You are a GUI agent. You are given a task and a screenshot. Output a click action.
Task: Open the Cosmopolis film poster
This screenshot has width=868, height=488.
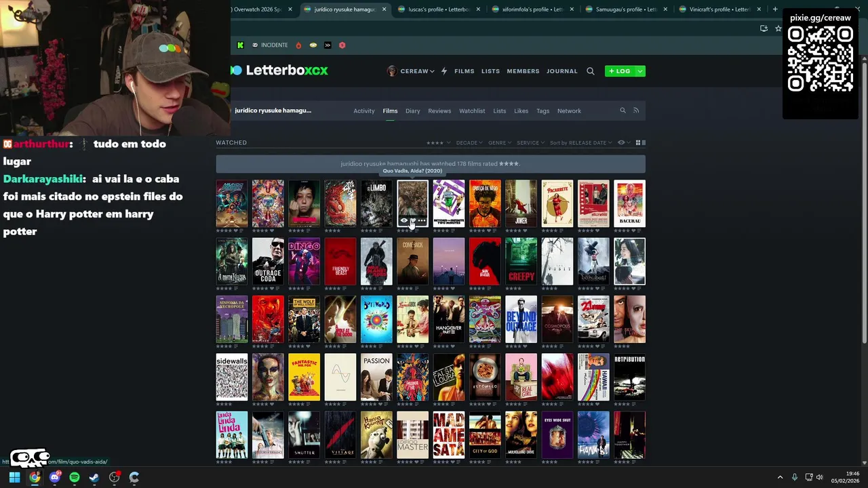(x=557, y=319)
